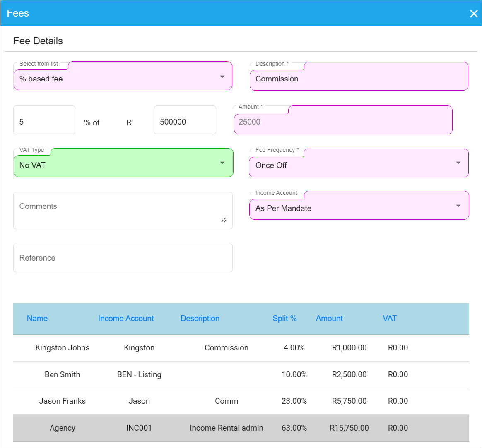482x448 pixels.
Task: Select the Agency row with INC001
Action: tap(63, 428)
